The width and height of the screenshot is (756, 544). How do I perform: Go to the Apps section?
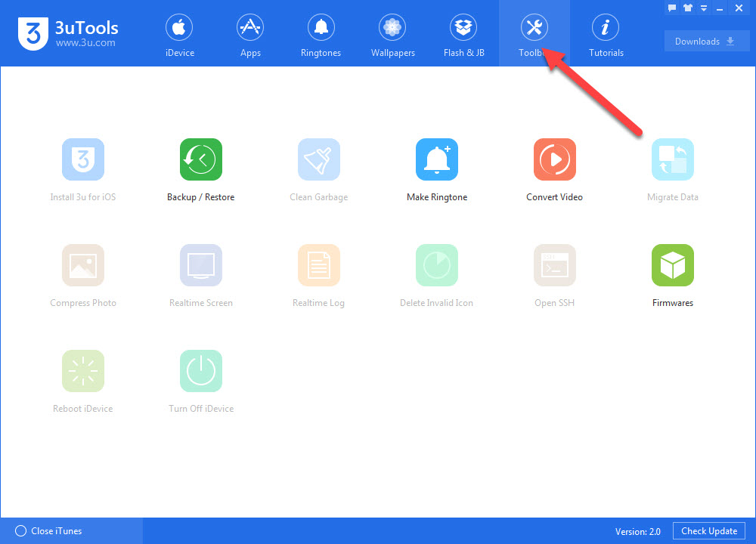[250, 35]
